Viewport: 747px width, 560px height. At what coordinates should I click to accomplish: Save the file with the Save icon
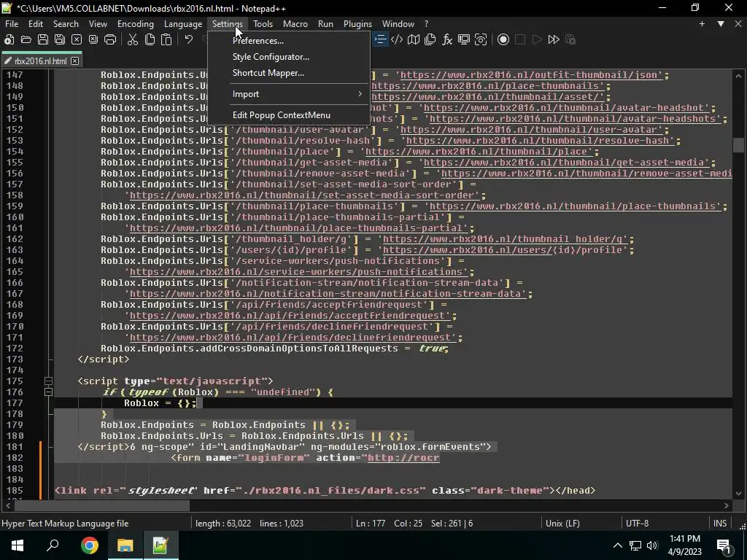click(43, 39)
